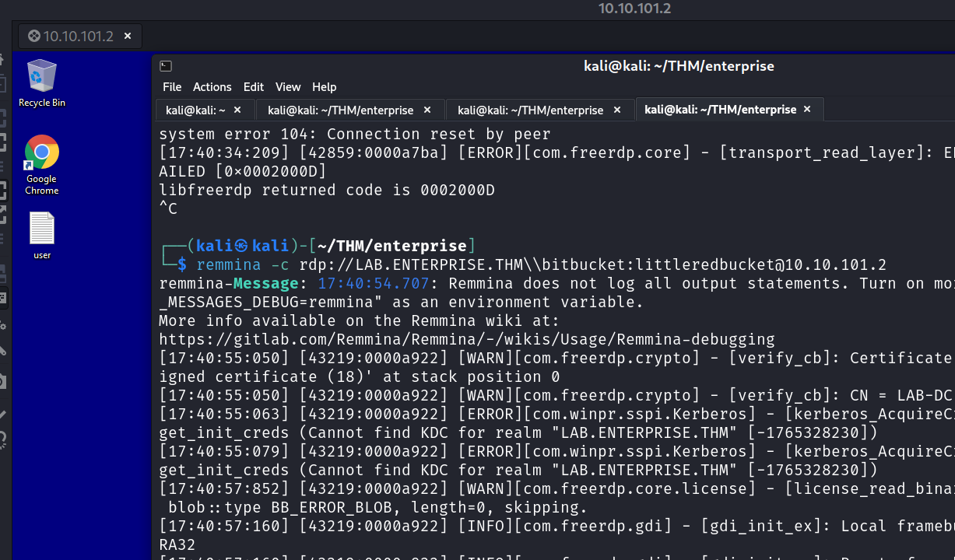955x560 pixels.
Task: Open the File menu in the terminal
Action: (172, 87)
